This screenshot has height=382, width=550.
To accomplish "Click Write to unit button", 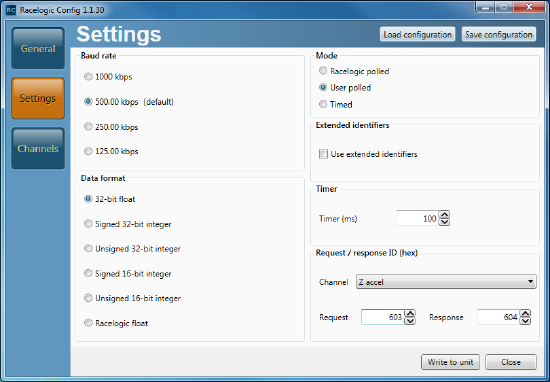I will 450,362.
